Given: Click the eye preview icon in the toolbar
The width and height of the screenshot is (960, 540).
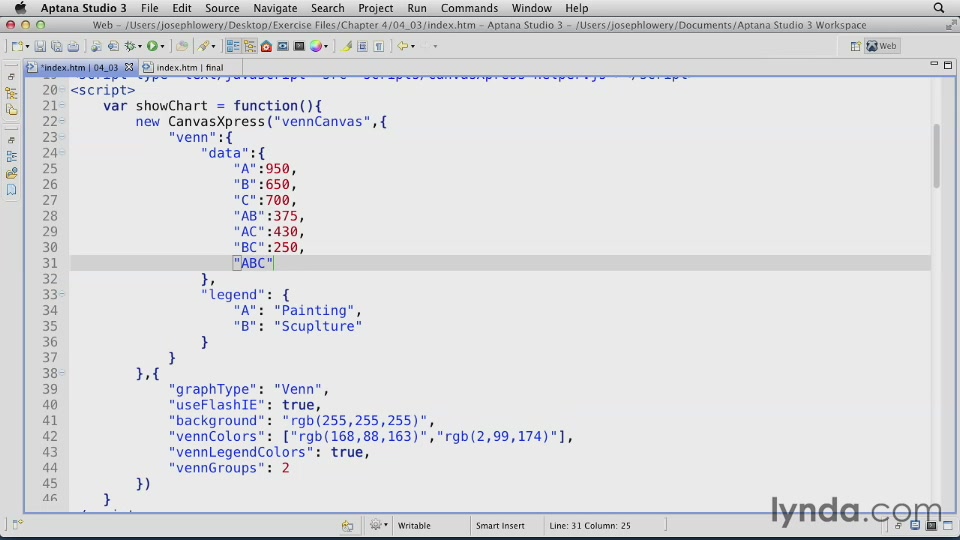Looking at the screenshot, I should tap(282, 46).
